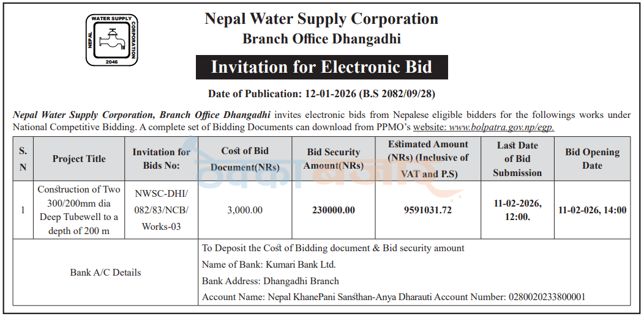Click the Last Date of Bid Submission header

point(517,159)
